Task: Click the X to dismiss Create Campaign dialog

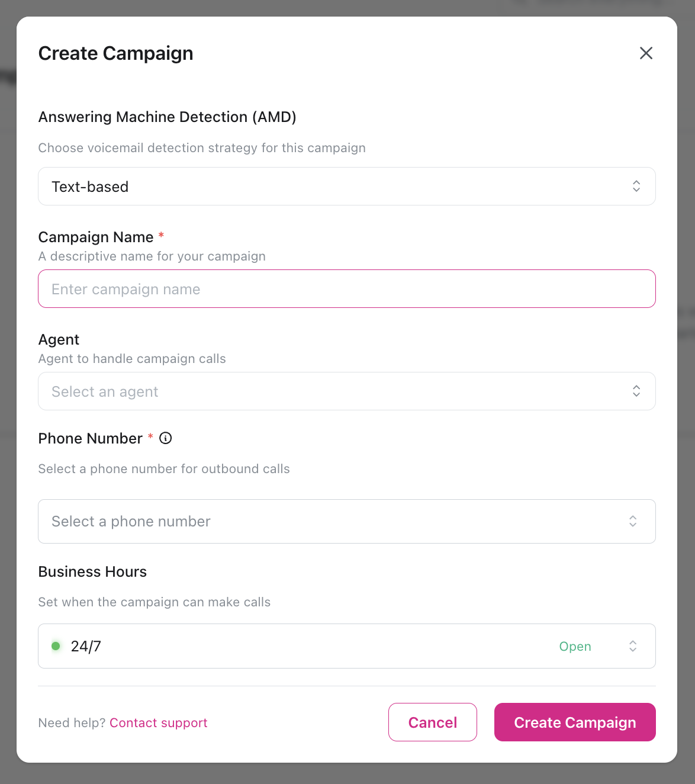Action: (646, 53)
